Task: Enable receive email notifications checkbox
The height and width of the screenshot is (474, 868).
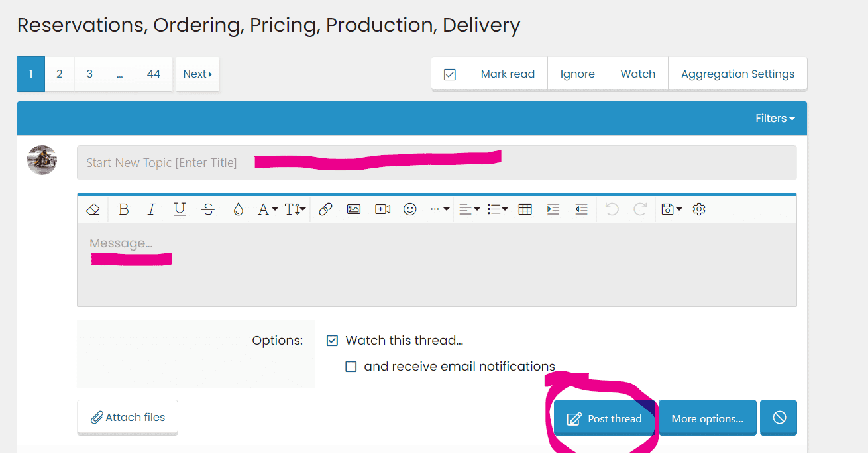Action: (x=351, y=367)
